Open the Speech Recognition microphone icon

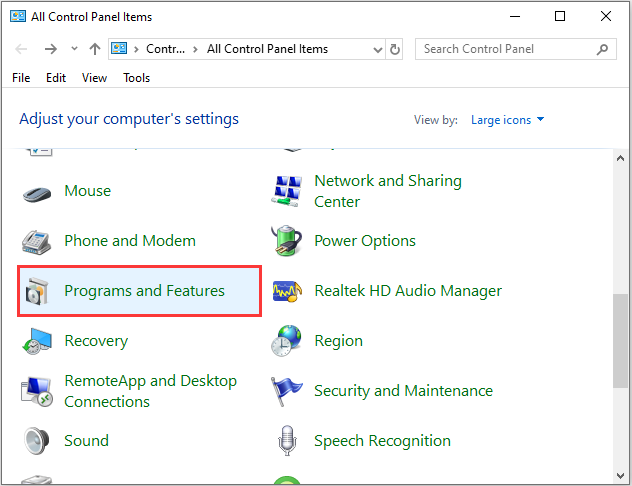click(x=287, y=441)
